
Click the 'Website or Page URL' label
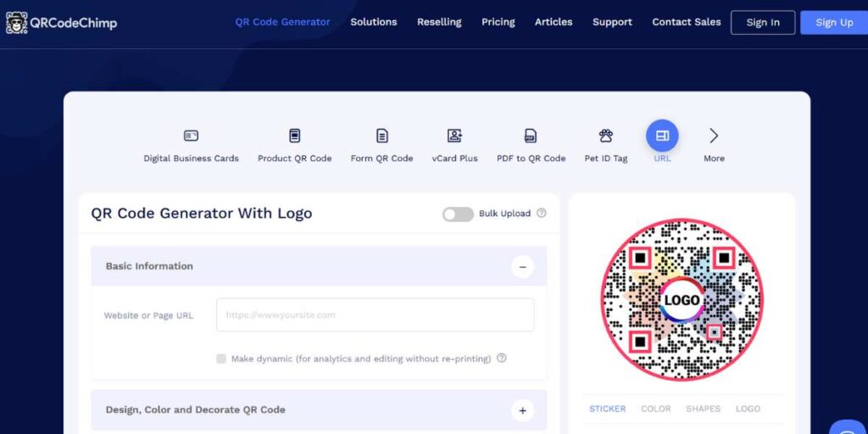[148, 315]
